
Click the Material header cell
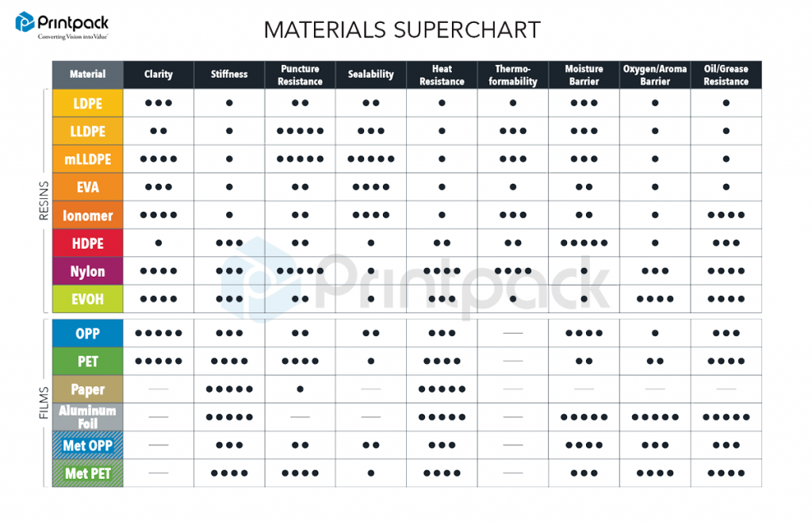87,75
